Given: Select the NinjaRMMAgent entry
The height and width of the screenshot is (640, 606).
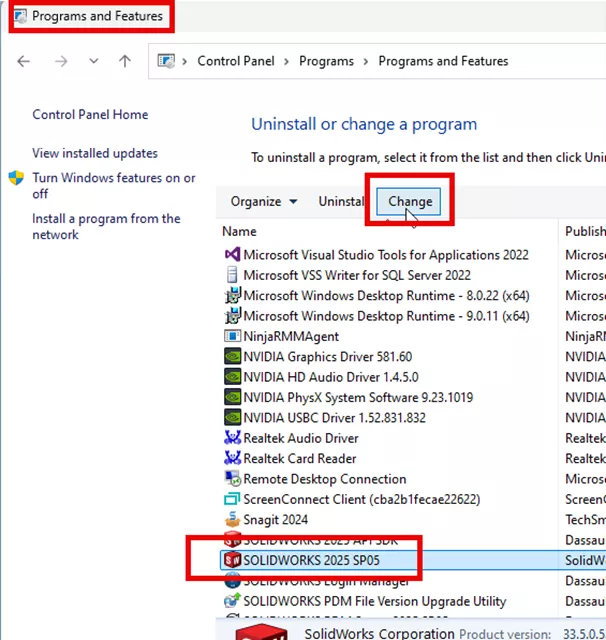Looking at the screenshot, I should [291, 337].
